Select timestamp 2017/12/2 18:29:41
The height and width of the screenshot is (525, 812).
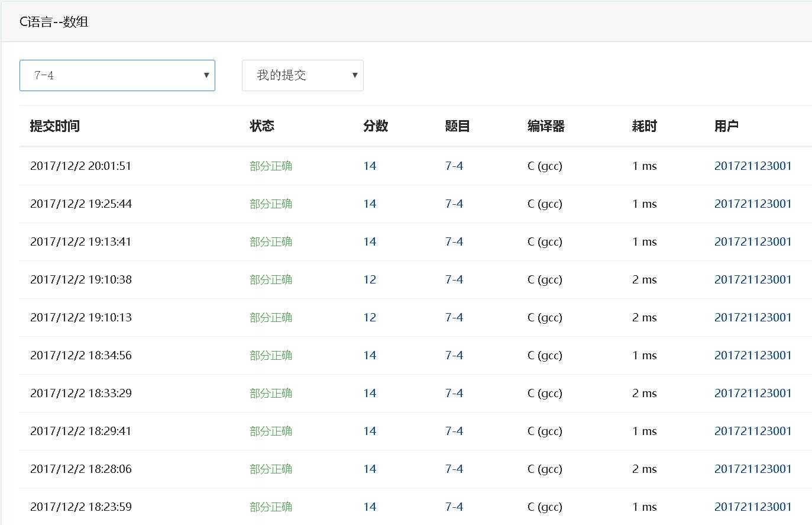tap(81, 431)
